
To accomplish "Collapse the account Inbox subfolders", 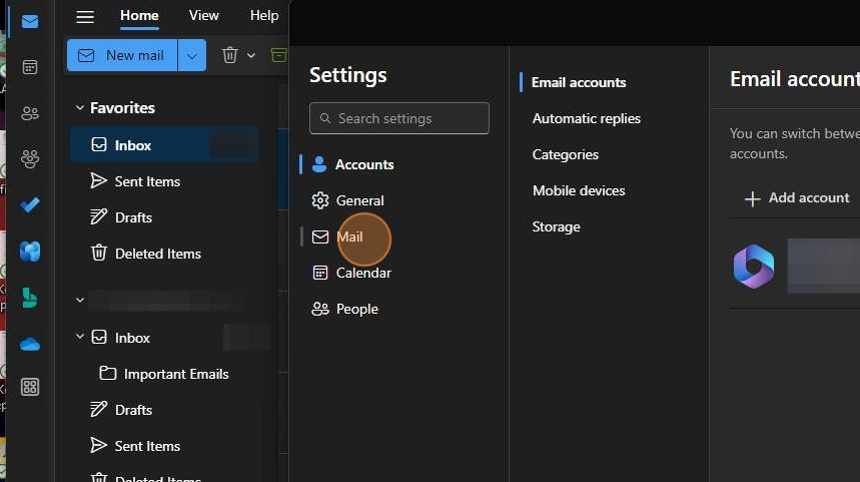I will coord(80,338).
